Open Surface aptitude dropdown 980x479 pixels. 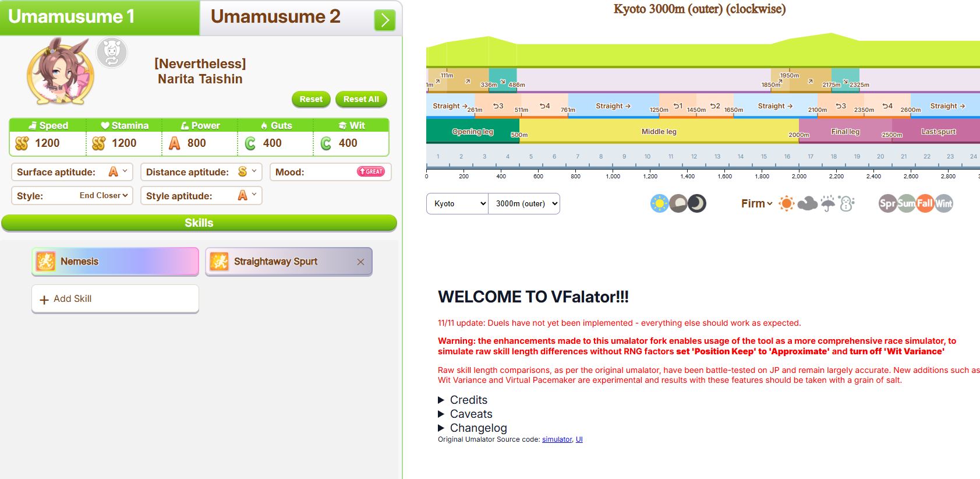(118, 172)
